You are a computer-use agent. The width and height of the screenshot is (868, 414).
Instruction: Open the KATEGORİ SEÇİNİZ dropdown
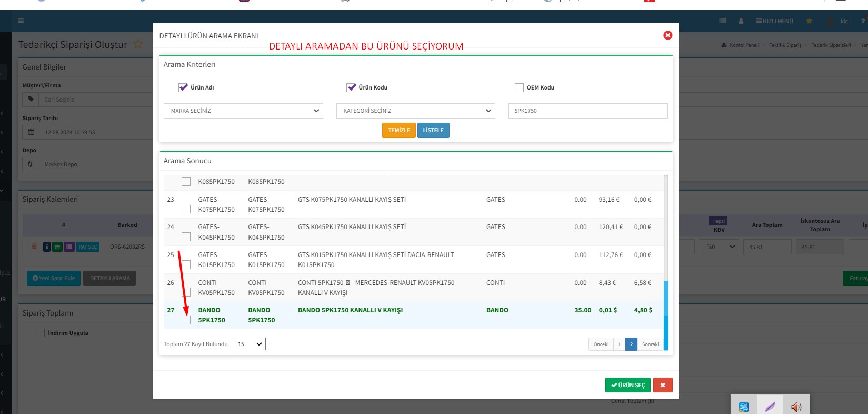point(415,111)
